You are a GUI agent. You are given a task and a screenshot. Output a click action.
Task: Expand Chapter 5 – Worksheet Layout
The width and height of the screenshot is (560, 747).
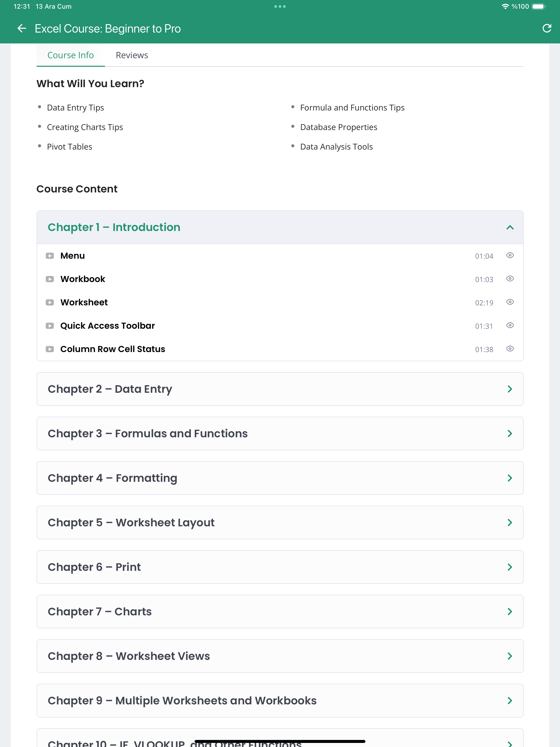(x=280, y=523)
